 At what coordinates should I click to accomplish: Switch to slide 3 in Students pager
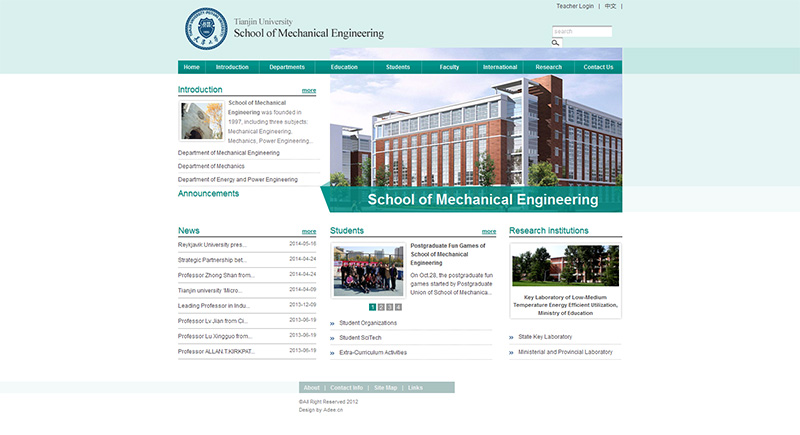tap(390, 307)
